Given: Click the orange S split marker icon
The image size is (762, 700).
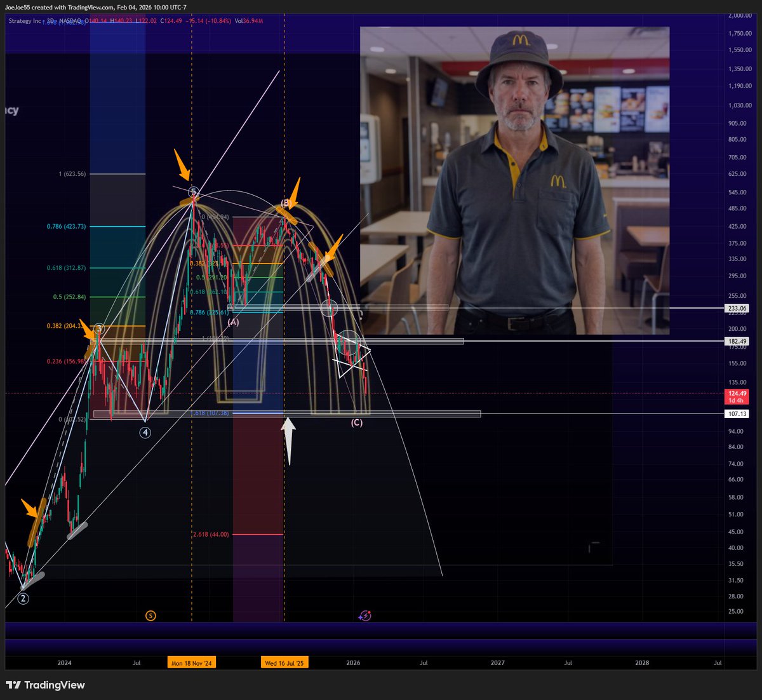Looking at the screenshot, I should pos(150,616).
